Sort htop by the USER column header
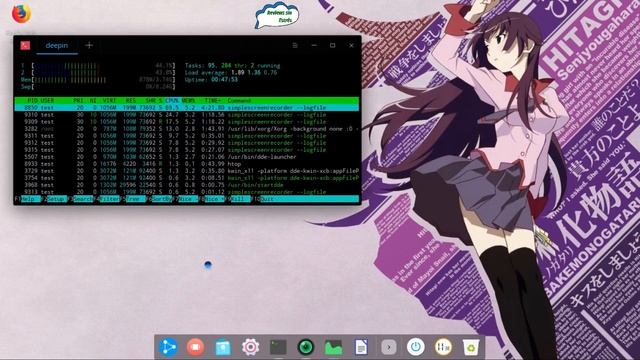640x360 pixels. tap(47, 100)
